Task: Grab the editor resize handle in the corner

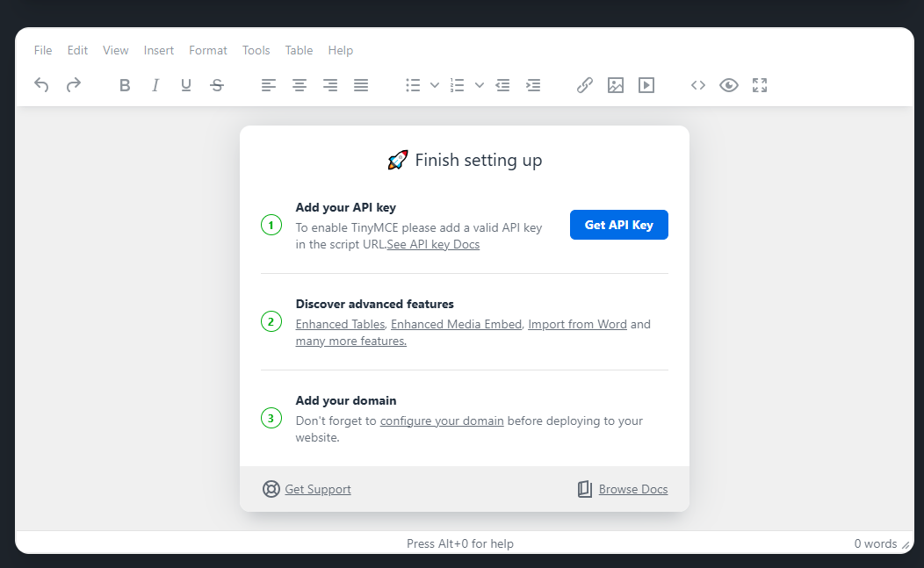Action: click(x=906, y=545)
